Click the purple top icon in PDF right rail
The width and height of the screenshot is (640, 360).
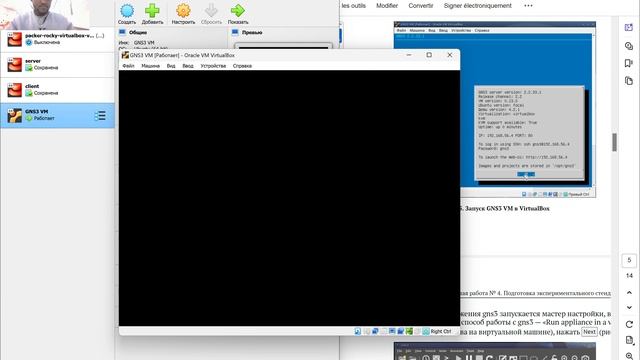click(x=629, y=27)
